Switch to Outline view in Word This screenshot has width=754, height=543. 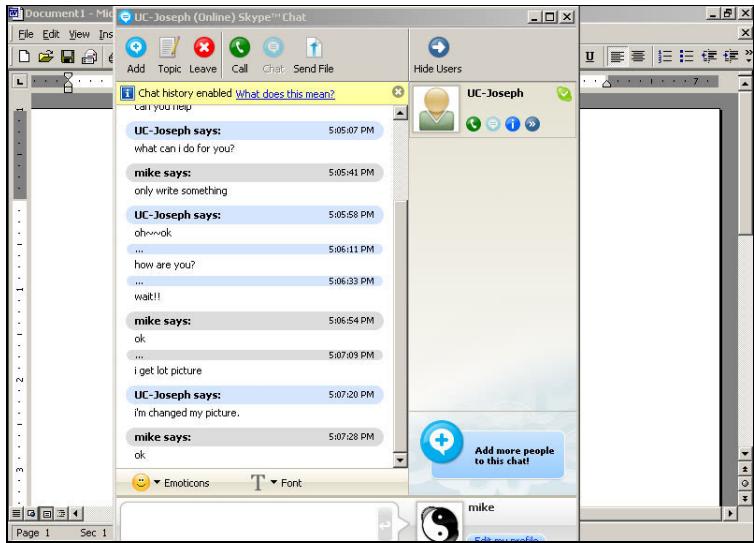[x=61, y=513]
